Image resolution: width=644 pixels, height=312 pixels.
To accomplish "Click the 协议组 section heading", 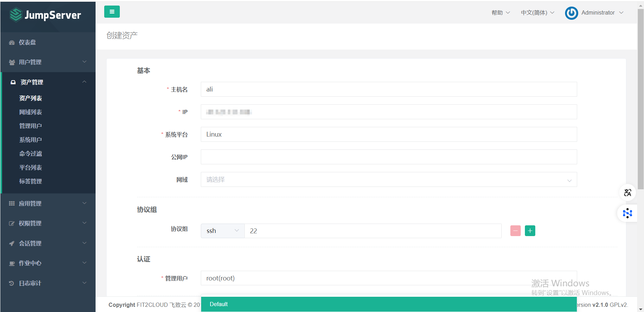I will 147,210.
